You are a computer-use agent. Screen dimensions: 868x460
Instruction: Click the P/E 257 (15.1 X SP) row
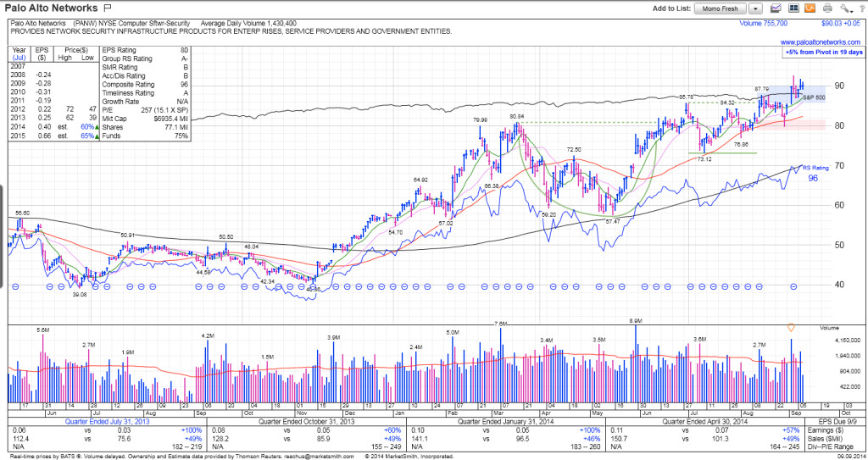(x=145, y=111)
